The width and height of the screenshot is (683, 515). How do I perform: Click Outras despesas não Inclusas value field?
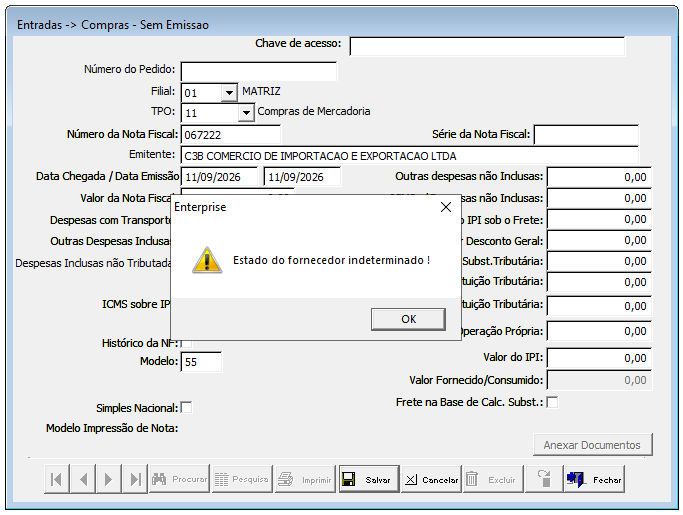coord(599,177)
